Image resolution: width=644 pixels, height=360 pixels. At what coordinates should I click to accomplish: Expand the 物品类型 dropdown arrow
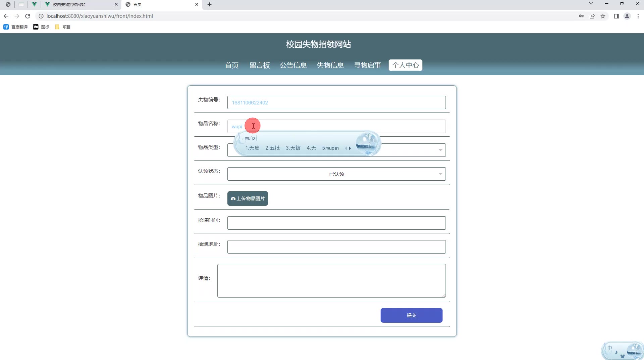440,150
